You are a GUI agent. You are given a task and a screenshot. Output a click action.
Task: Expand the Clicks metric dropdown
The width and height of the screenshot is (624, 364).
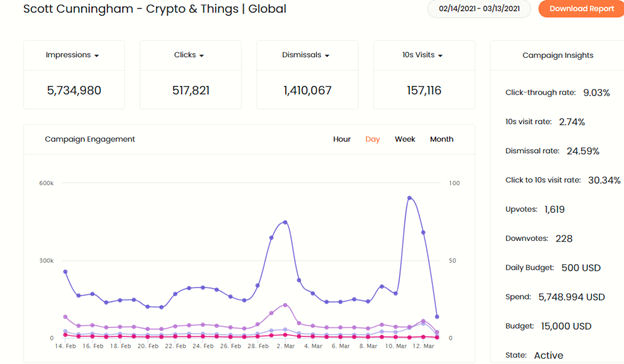(189, 55)
